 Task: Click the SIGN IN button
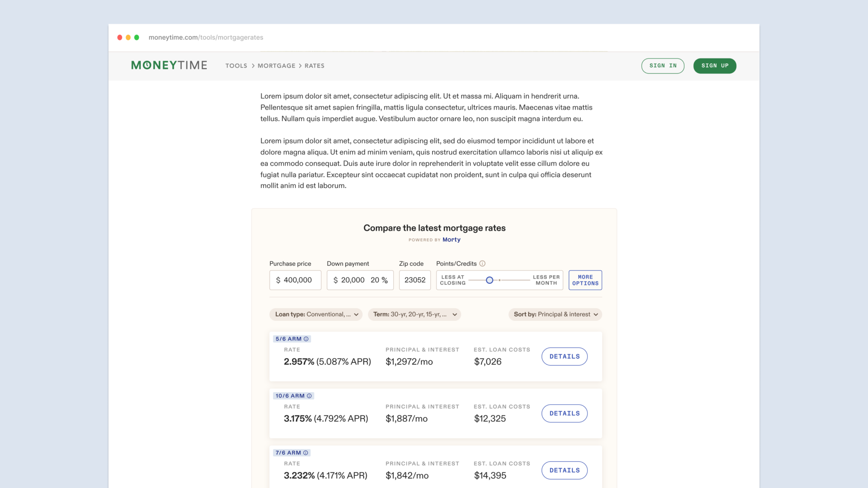662,66
